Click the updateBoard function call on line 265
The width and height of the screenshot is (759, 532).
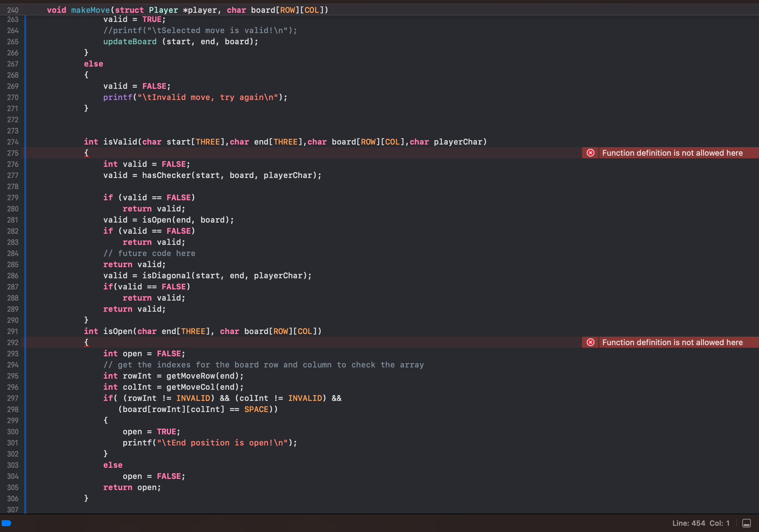[x=130, y=42]
